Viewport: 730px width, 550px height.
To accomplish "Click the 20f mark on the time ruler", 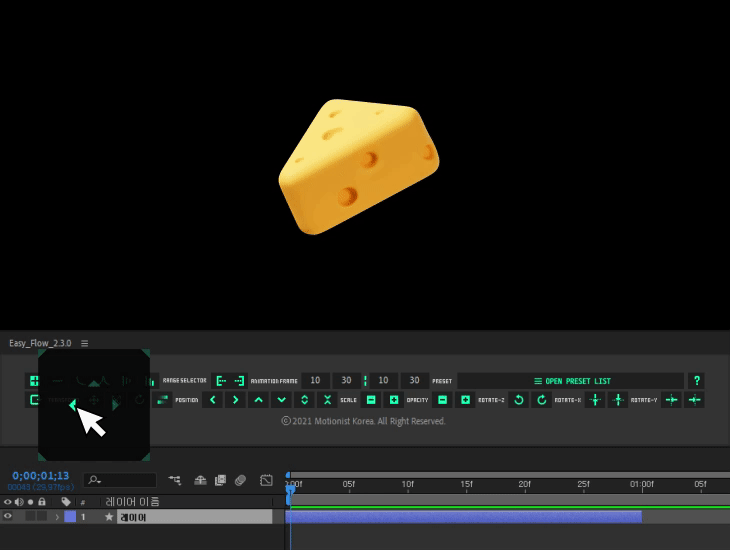I will point(525,484).
